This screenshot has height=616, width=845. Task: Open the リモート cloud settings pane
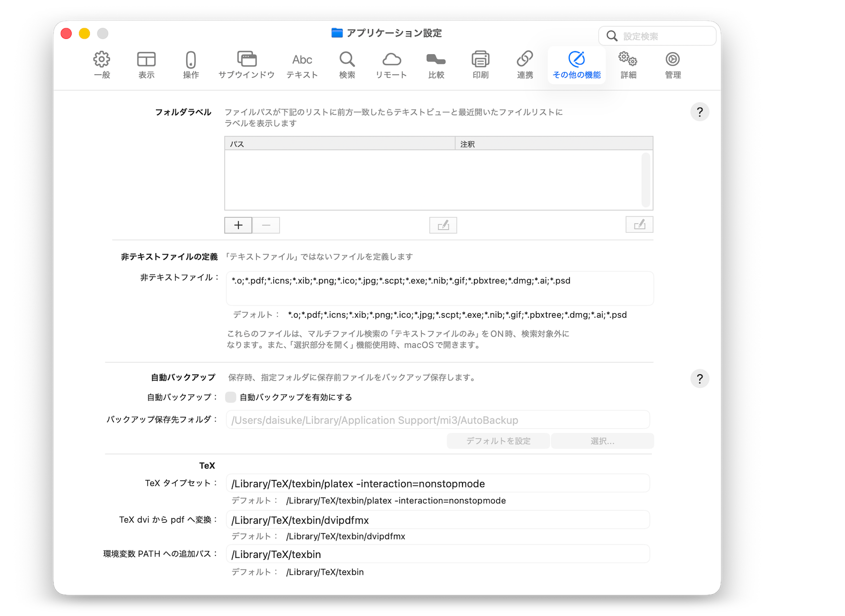[391, 65]
